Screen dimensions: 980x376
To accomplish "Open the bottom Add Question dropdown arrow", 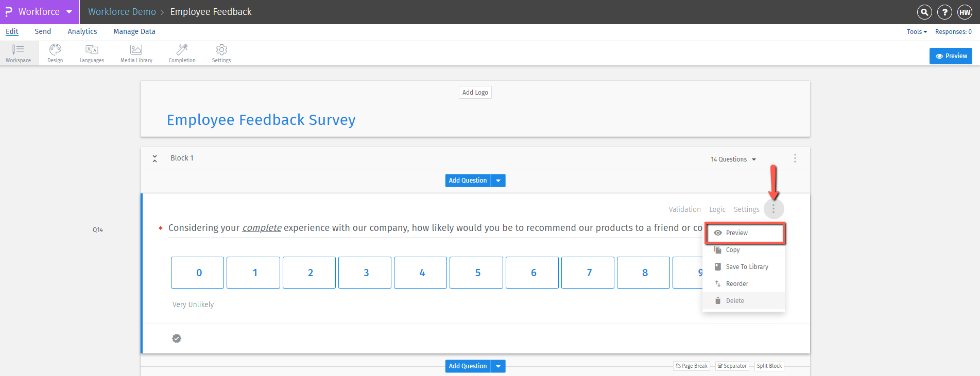I will (498, 366).
